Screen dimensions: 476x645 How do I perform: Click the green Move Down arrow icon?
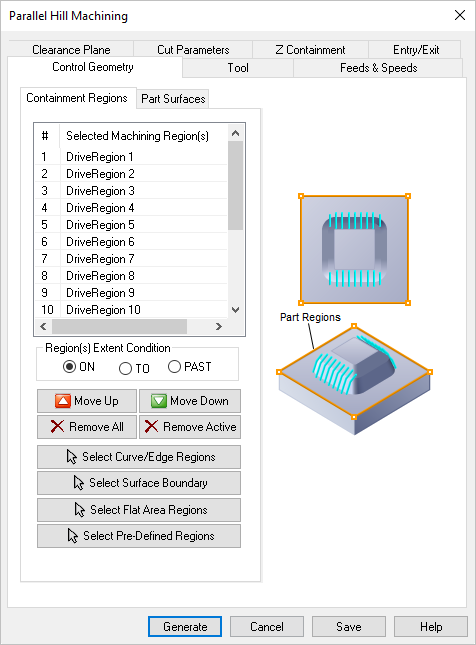pyautogui.click(x=158, y=401)
